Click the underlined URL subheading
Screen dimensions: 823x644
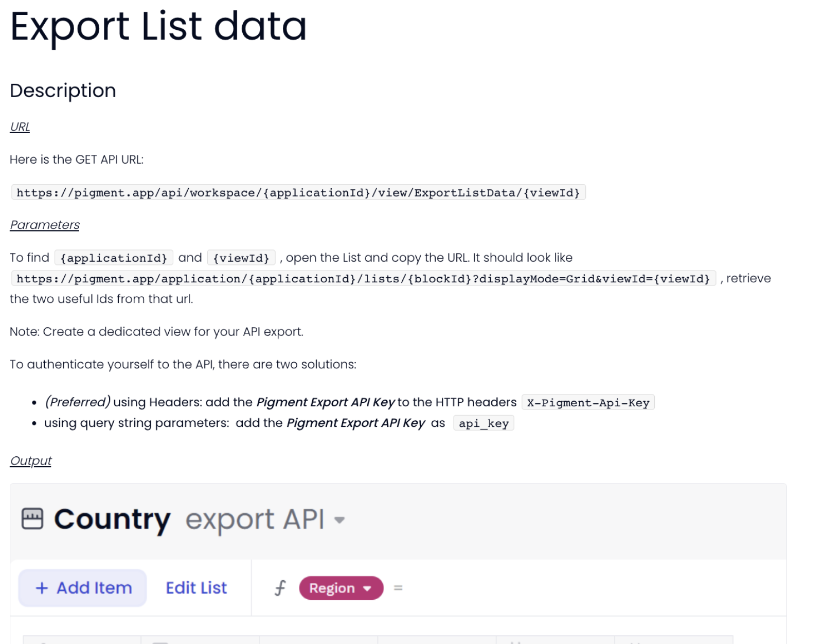(20, 127)
